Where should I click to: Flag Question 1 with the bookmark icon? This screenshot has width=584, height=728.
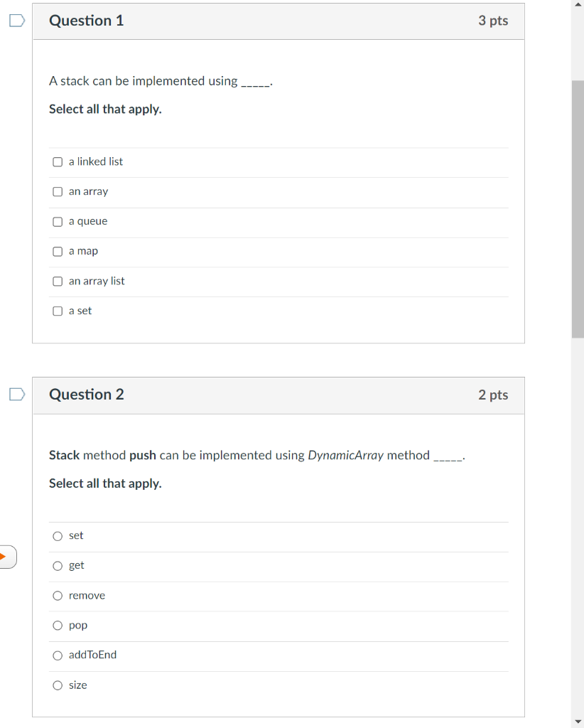(x=17, y=21)
